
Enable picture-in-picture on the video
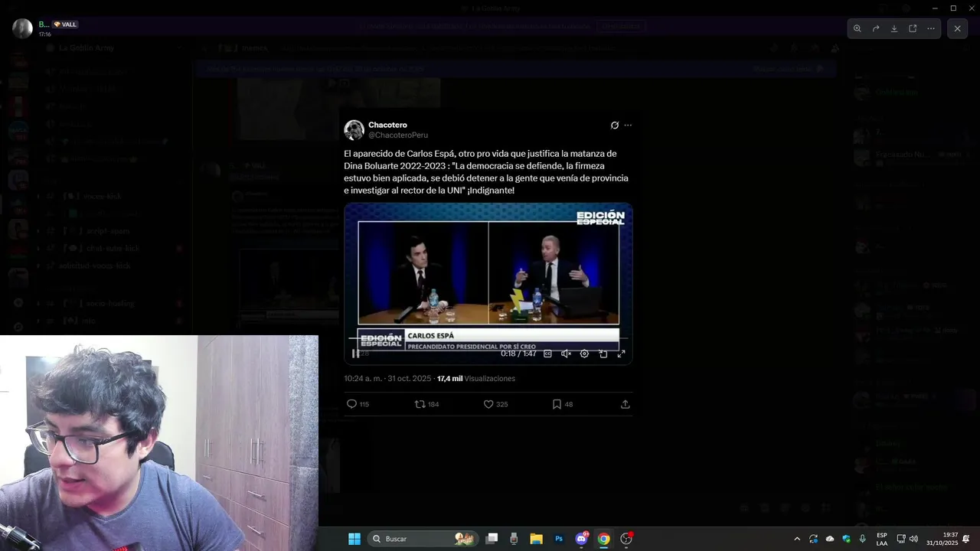coord(603,354)
